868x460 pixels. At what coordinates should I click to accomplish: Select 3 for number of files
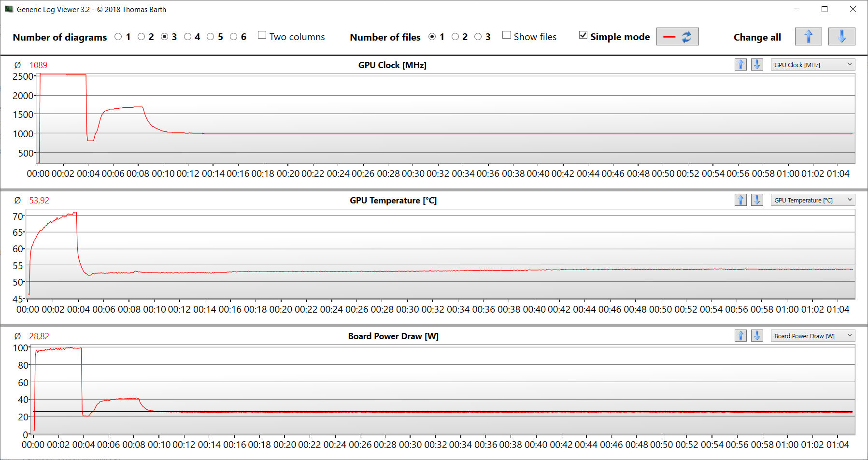pyautogui.click(x=478, y=37)
